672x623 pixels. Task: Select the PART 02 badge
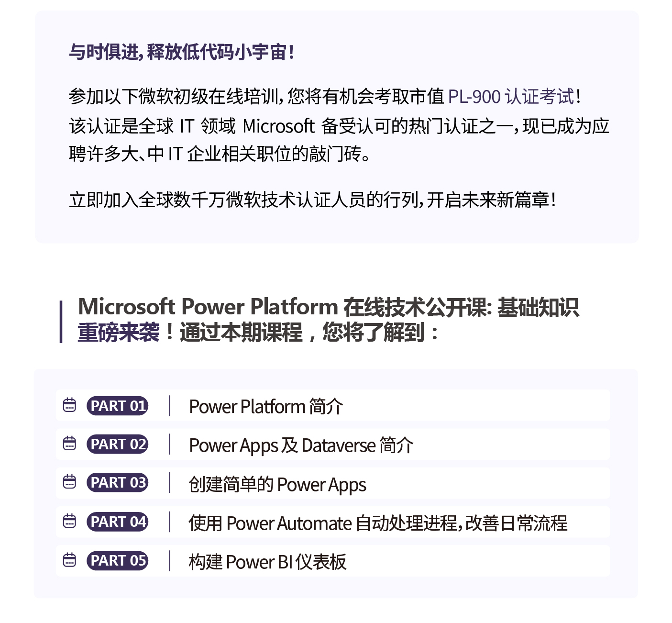click(x=117, y=444)
